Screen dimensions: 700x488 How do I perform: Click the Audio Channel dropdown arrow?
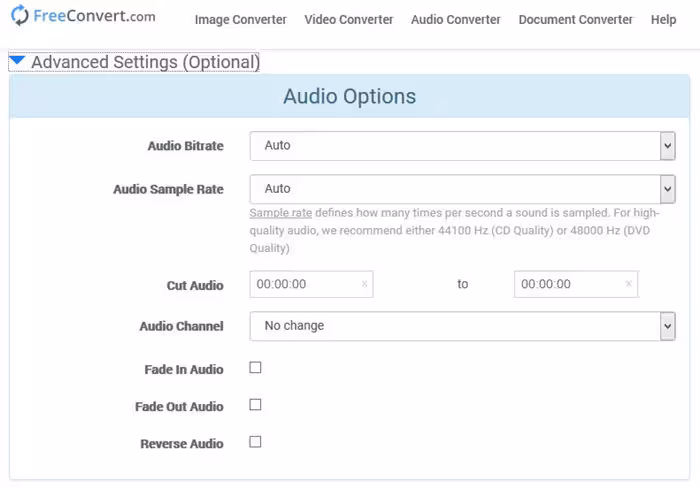(667, 326)
